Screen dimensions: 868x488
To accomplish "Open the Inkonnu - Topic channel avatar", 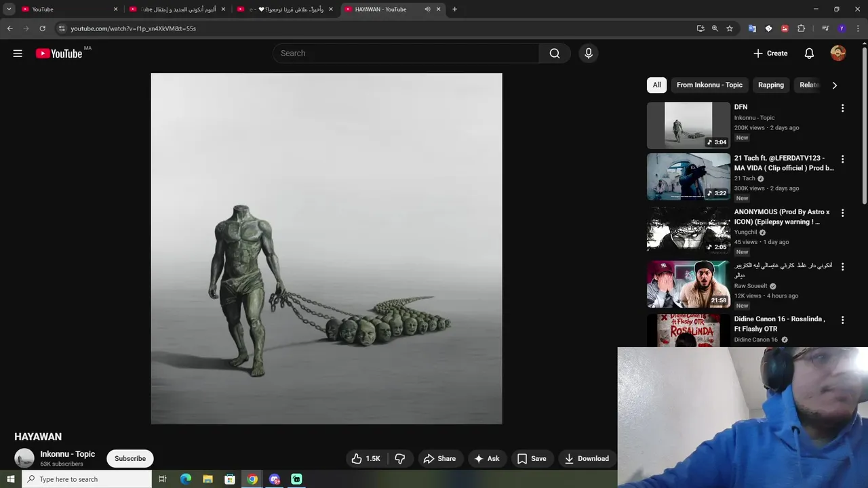I will 24,459.
